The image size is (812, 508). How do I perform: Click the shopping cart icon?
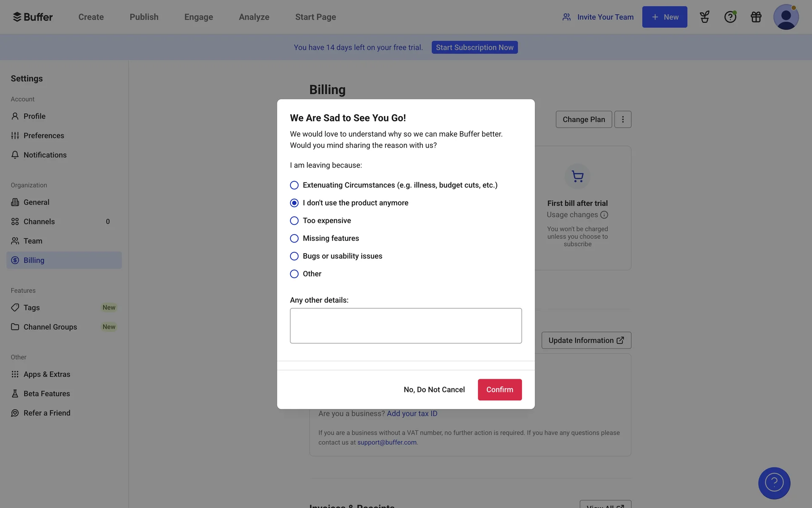[577, 176]
